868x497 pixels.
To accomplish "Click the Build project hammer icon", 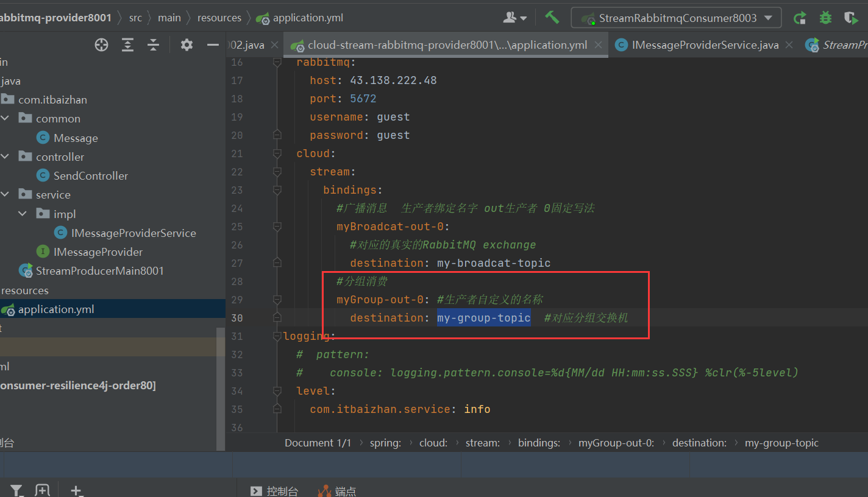I will pos(552,18).
